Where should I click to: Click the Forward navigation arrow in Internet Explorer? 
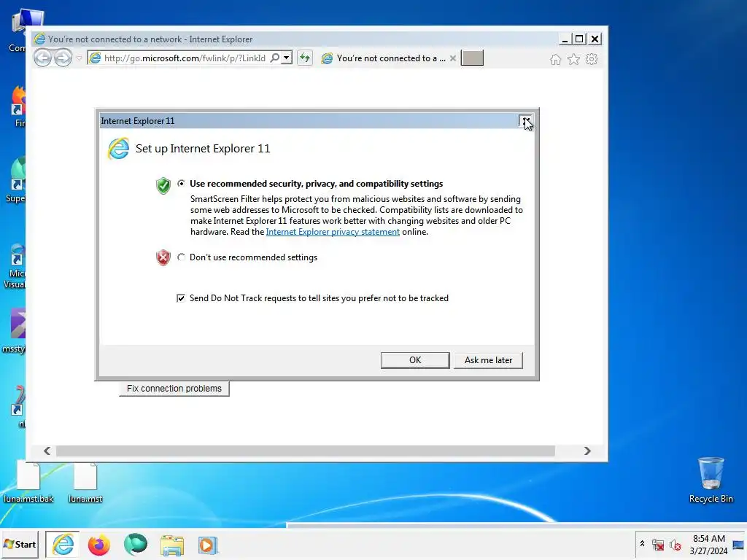coord(63,58)
